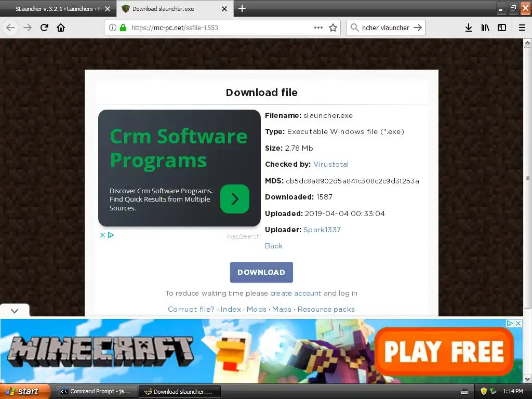Click the blue DOWNLOAD button
Viewport: 532px width, 399px height.
261,272
